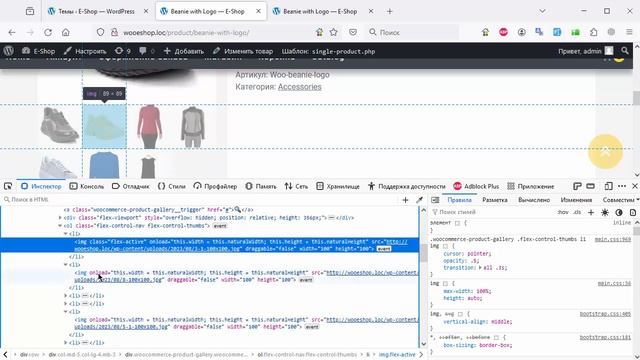Open the list all tabs chevron

click(542, 11)
